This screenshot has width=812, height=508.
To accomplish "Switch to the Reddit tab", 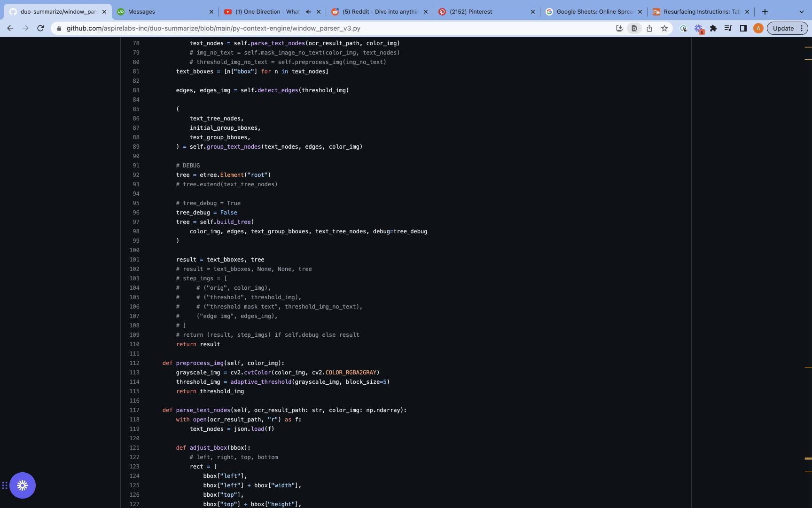I will click(x=380, y=12).
